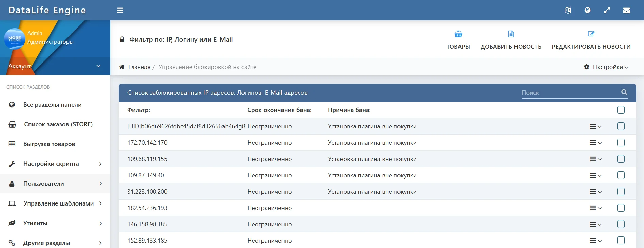The image size is (644, 248).
Task: Tick the checkbox for IP 146.158.98.185
Action: point(621,224)
